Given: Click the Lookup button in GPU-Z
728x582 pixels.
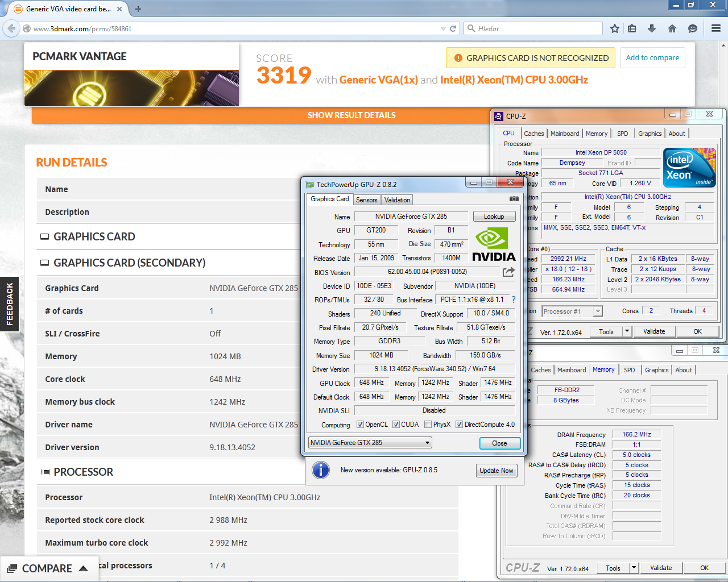Looking at the screenshot, I should click(494, 217).
